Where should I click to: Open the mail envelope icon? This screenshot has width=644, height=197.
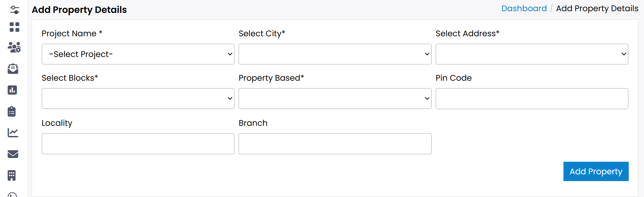(x=13, y=154)
